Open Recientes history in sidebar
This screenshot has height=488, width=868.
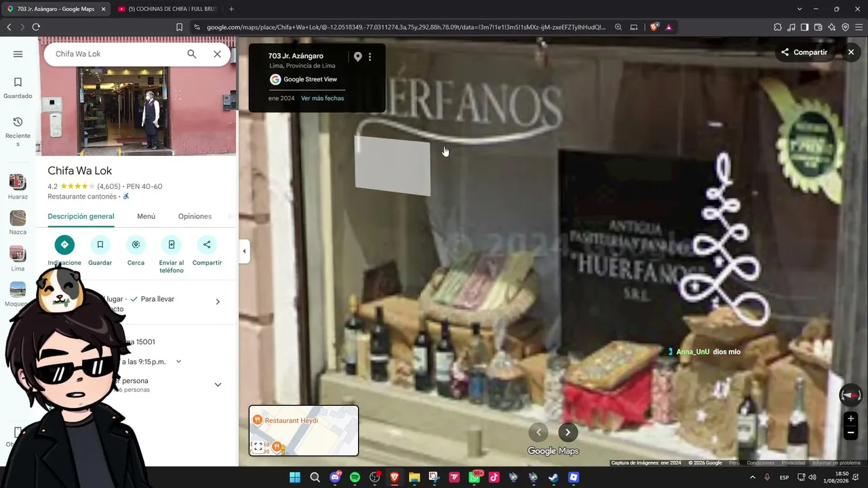[x=18, y=131]
